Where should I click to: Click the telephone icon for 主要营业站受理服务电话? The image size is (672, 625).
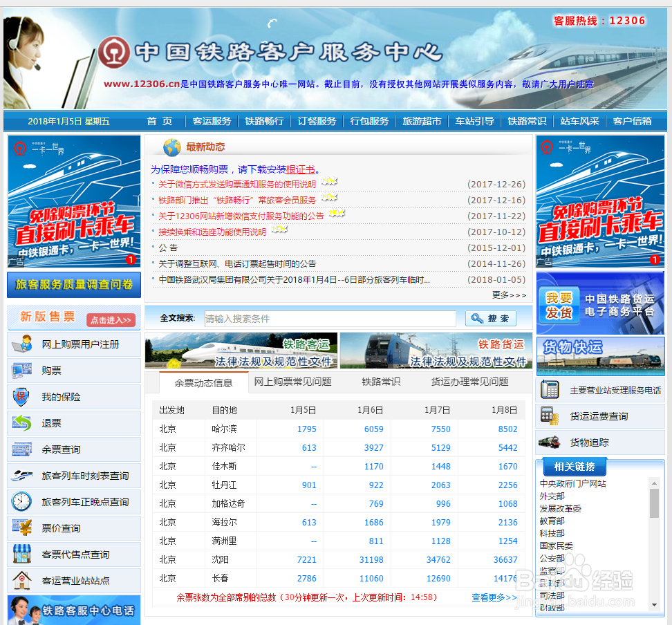click(550, 390)
